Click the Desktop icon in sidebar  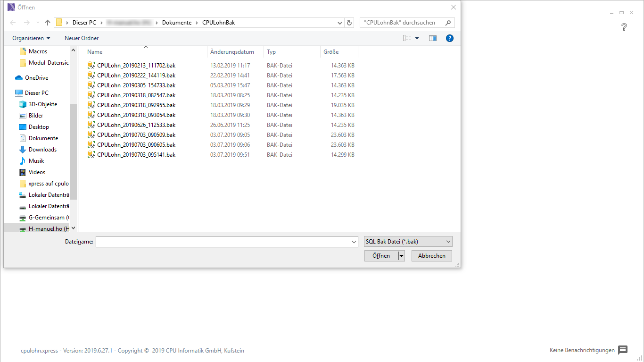click(x=23, y=127)
